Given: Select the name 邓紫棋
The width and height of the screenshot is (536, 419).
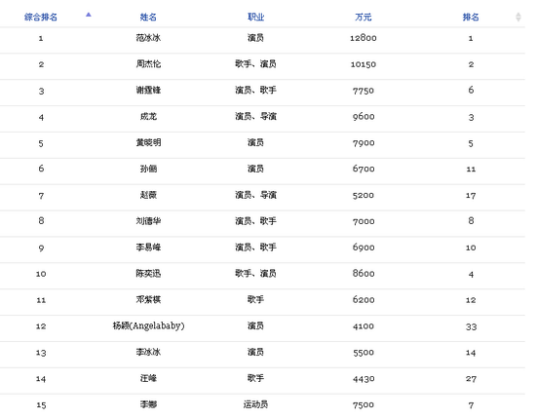Looking at the screenshot, I should [x=148, y=300].
